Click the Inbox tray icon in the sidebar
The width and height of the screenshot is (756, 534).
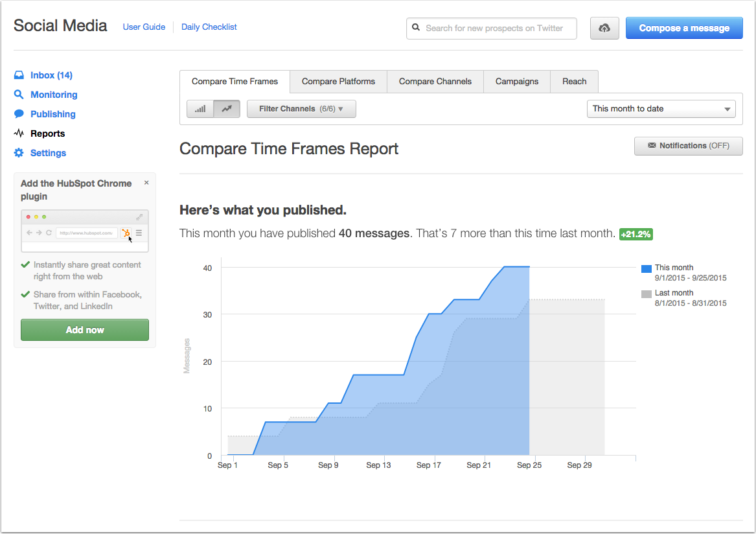point(19,75)
